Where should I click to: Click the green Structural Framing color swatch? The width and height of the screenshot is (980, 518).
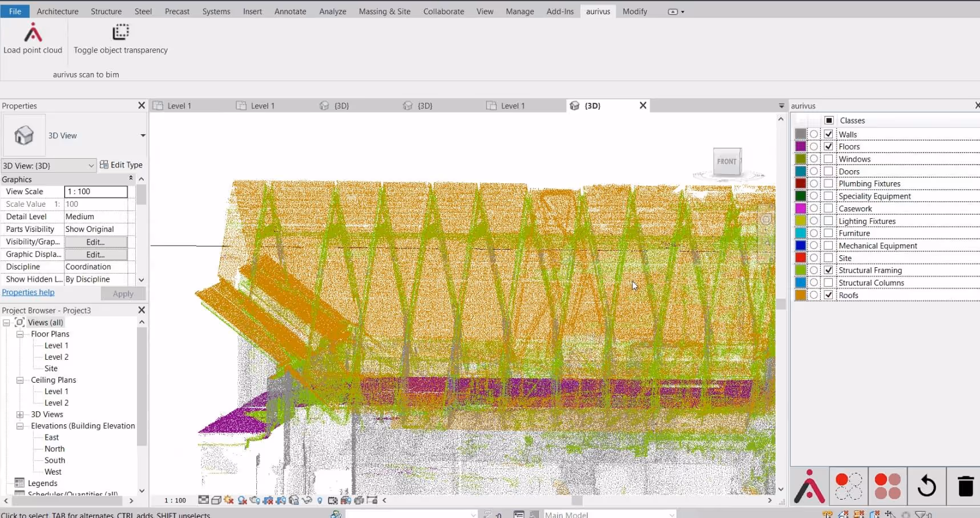click(801, 270)
